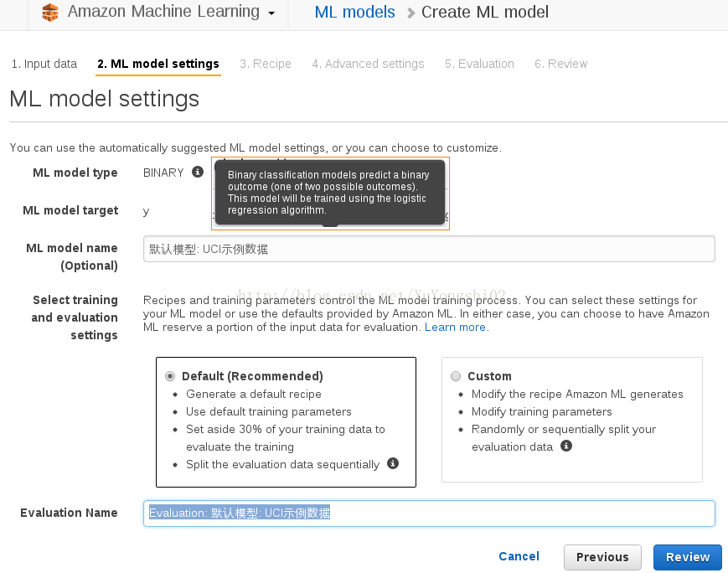The height and width of the screenshot is (573, 728).
Task: Click 'Modify the recipe Amazon ML generates' text
Action: click(x=577, y=395)
